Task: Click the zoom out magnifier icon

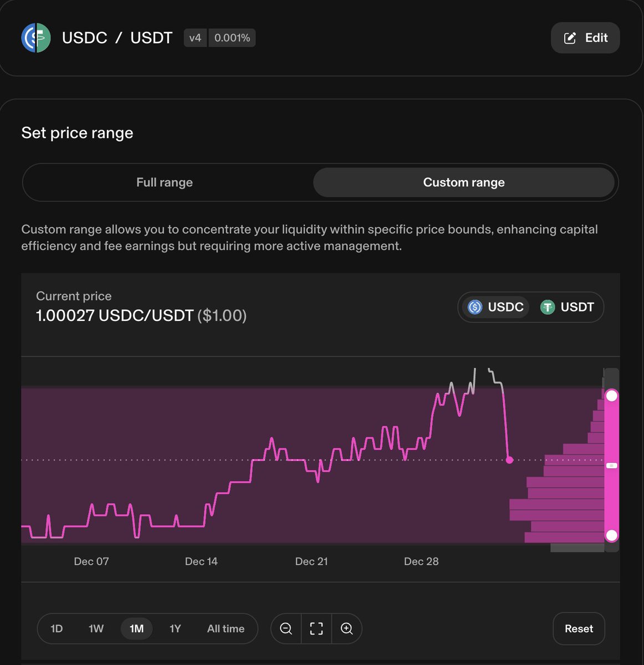Action: tap(286, 628)
